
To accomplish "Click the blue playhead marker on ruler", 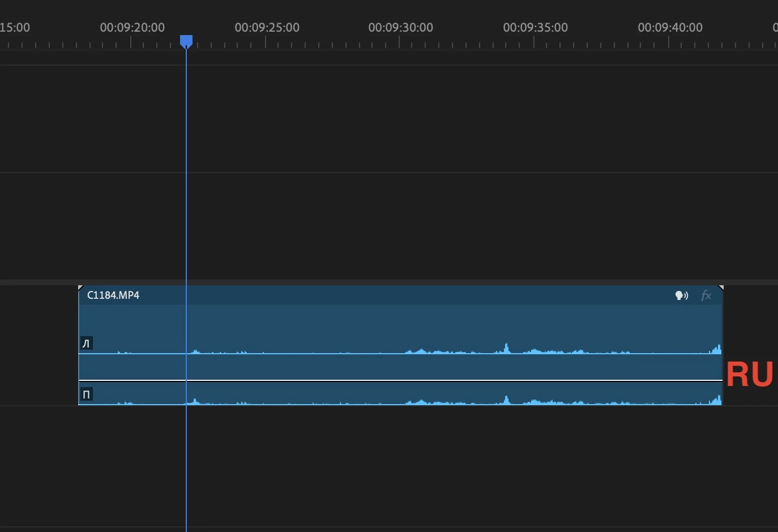I will click(x=186, y=41).
